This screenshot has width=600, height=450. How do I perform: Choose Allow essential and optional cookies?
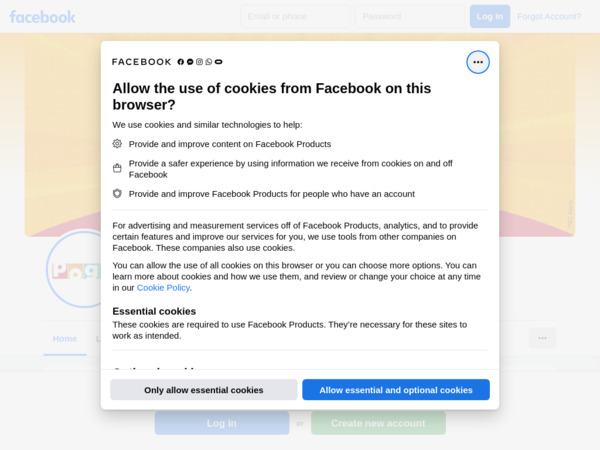pyautogui.click(x=396, y=390)
